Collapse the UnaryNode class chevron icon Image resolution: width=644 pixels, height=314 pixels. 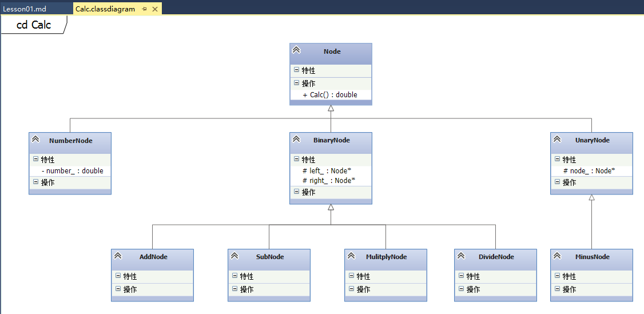coord(557,139)
